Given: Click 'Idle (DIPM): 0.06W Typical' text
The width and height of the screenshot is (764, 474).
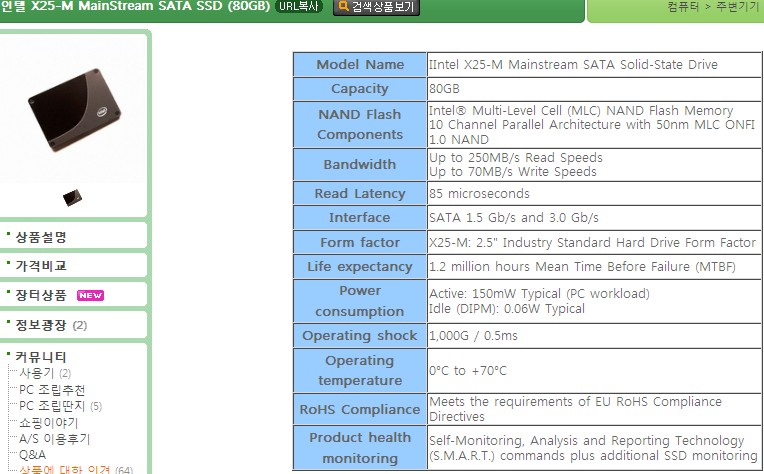Looking at the screenshot, I should click(x=507, y=308).
